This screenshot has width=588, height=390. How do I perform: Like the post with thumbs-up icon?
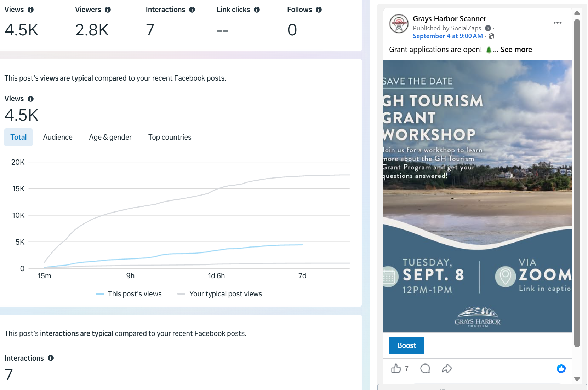(x=396, y=368)
